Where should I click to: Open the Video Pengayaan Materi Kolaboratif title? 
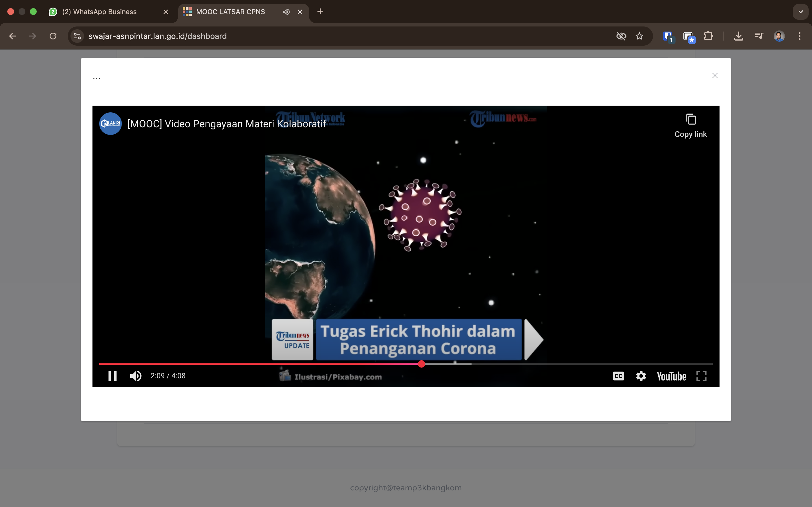pos(227,124)
